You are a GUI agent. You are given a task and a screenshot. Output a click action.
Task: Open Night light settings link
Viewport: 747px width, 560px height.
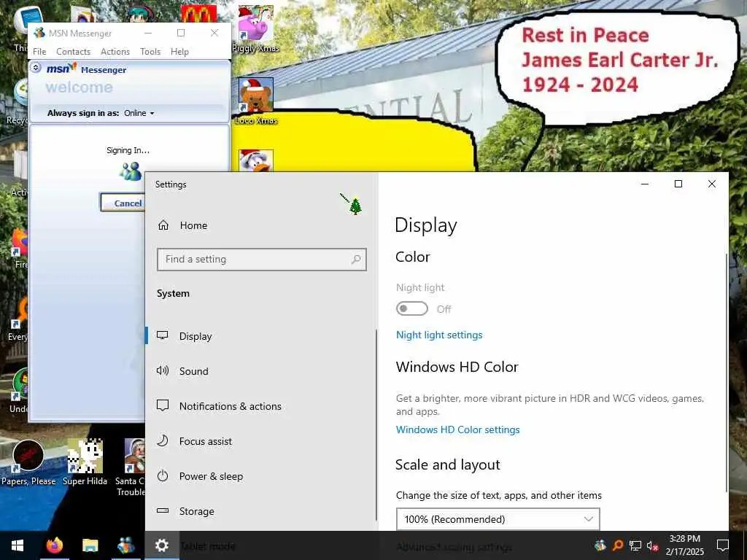(x=439, y=335)
